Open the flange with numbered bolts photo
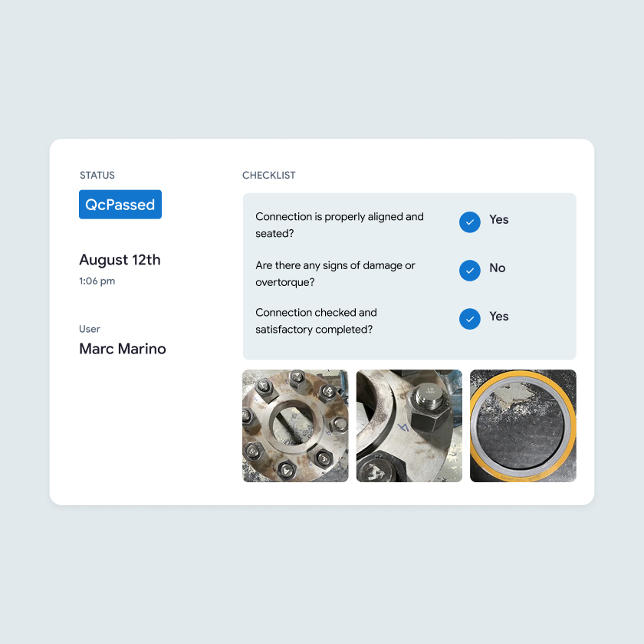Screen dimensions: 644x644 [x=295, y=426]
